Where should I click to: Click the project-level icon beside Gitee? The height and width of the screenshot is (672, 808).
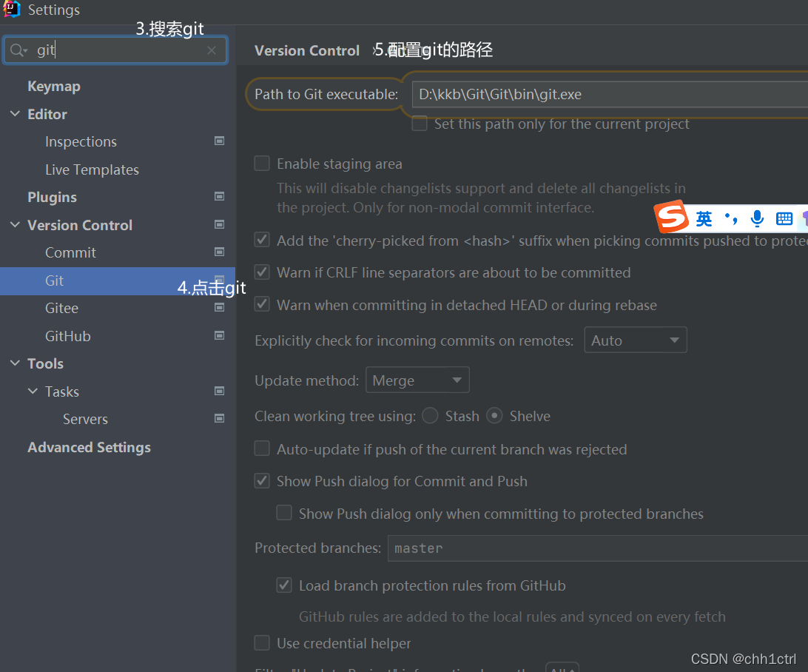219,308
